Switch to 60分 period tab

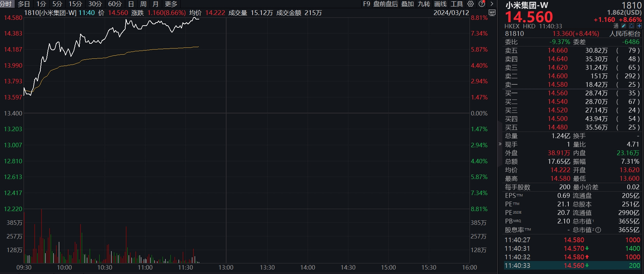click(115, 4)
